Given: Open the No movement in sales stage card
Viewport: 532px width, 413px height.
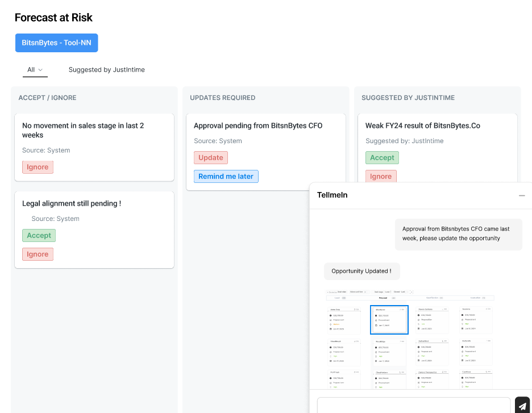Looking at the screenshot, I should tap(83, 130).
